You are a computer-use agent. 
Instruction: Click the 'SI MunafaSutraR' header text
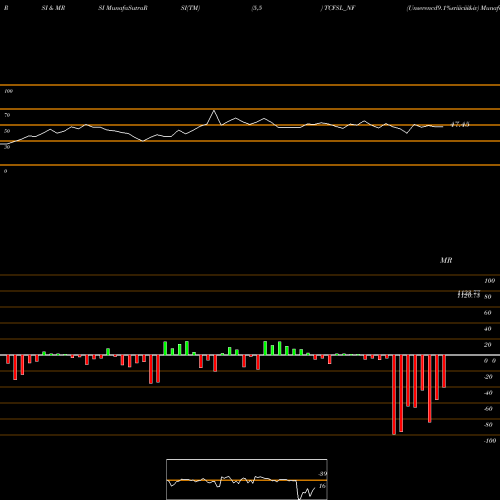pyautogui.click(x=123, y=8)
